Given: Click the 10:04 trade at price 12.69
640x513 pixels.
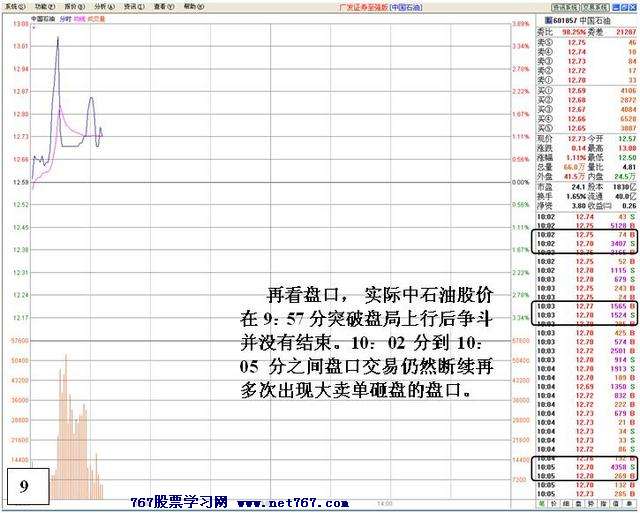Looking at the screenshot, I should pyautogui.click(x=586, y=386).
